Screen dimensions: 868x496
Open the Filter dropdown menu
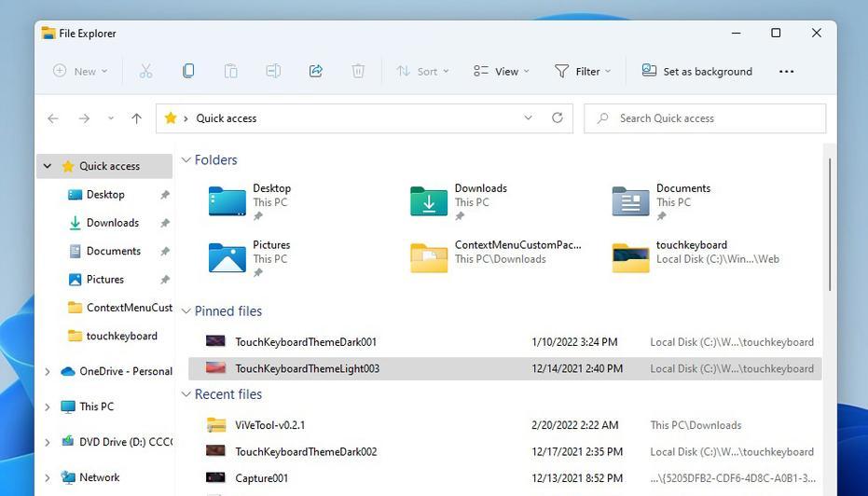[583, 72]
